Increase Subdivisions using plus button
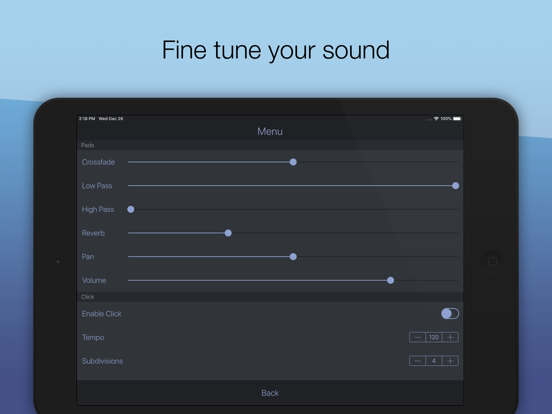The width and height of the screenshot is (552, 414). click(x=450, y=361)
